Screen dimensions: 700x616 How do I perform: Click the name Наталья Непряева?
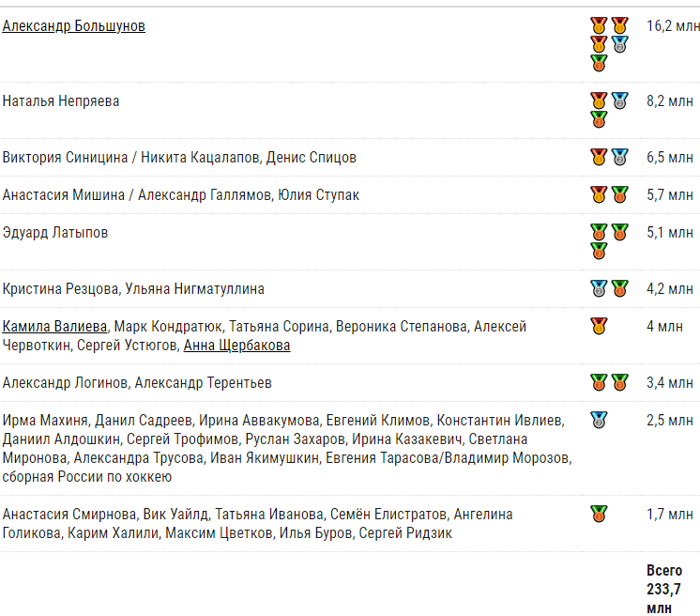click(x=61, y=101)
